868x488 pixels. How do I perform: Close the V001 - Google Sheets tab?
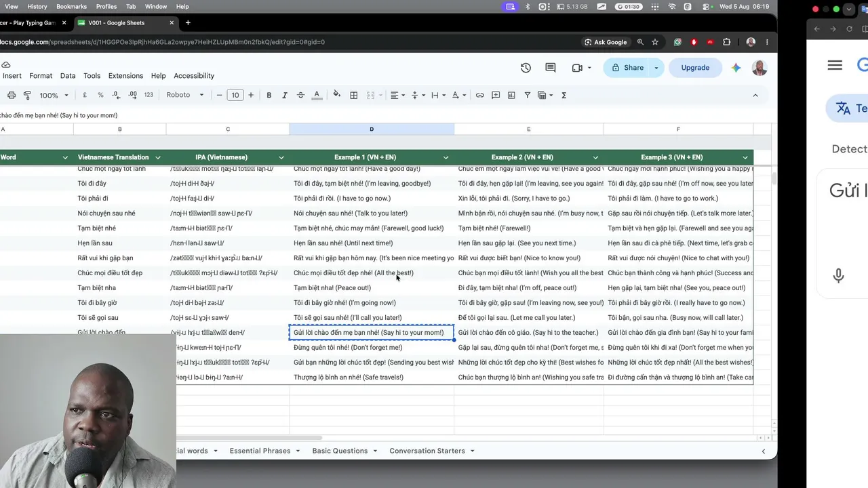click(172, 22)
